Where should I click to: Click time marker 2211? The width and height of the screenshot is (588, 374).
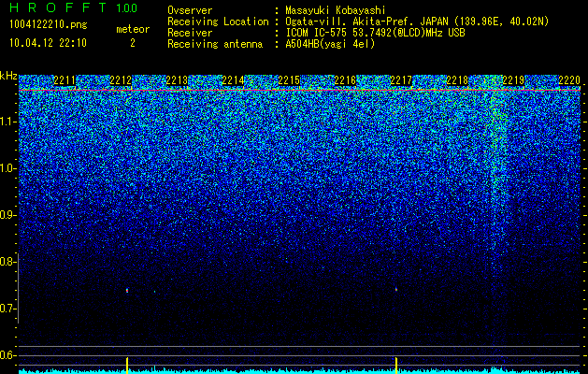coord(65,80)
